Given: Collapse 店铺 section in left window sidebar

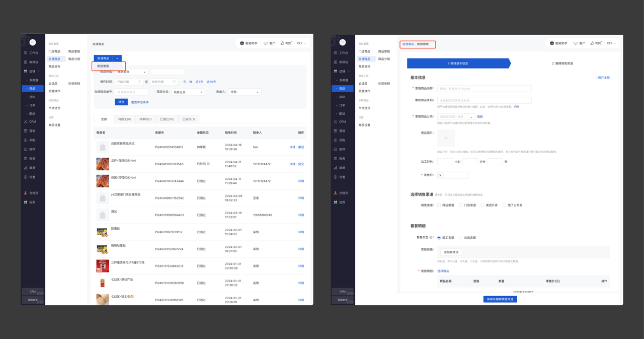Looking at the screenshot, I should pyautogui.click(x=38, y=72).
